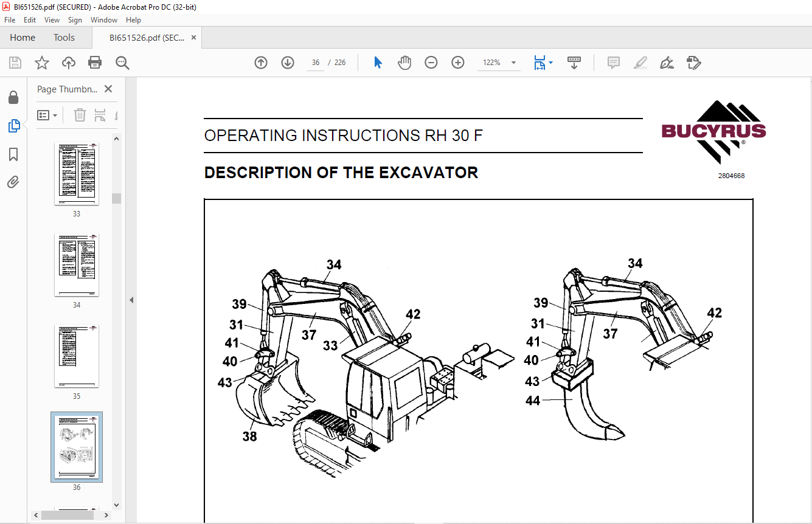Go to previous page arrow button

coord(261,63)
